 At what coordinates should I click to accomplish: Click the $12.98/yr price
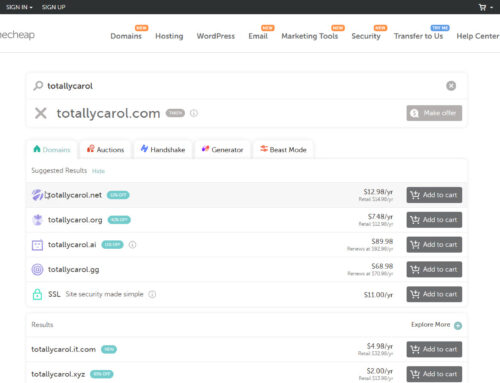tap(378, 192)
